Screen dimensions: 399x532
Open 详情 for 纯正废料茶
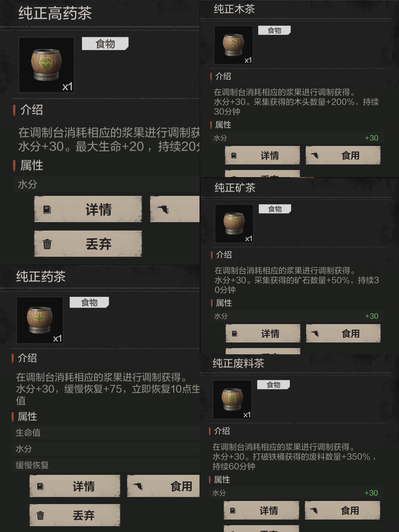(x=261, y=510)
